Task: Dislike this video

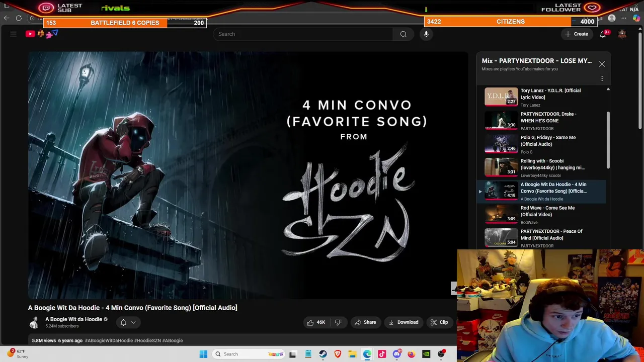Action: pyautogui.click(x=338, y=322)
